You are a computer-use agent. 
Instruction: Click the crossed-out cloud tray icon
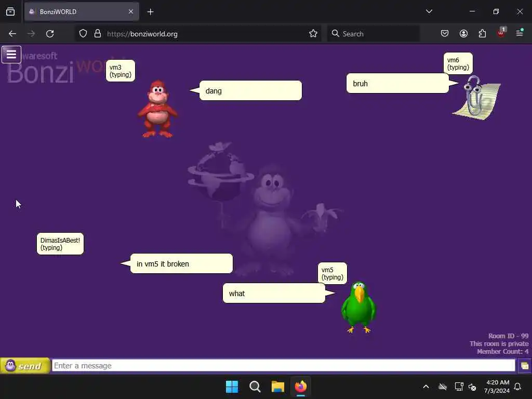pyautogui.click(x=443, y=387)
